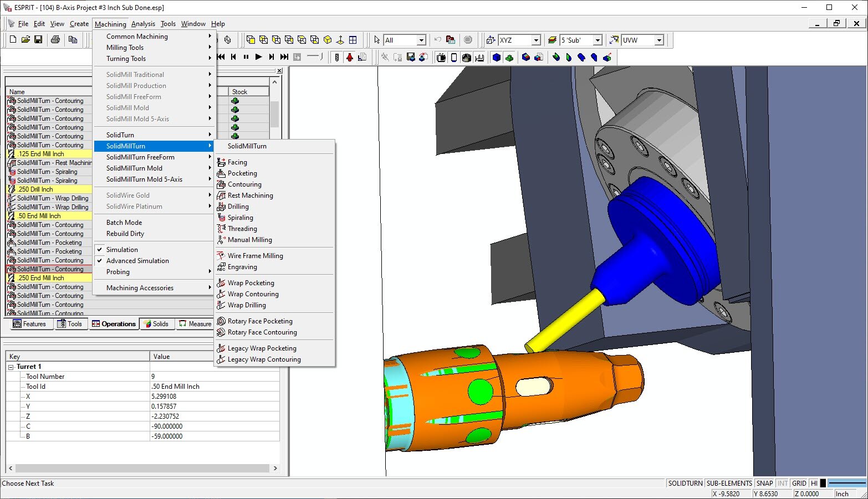The height and width of the screenshot is (499, 868).
Task: Pause the simulation
Action: point(246,56)
